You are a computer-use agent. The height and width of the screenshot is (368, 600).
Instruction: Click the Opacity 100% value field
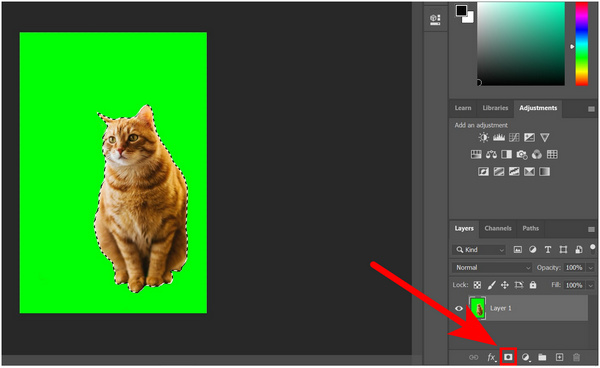coord(574,268)
